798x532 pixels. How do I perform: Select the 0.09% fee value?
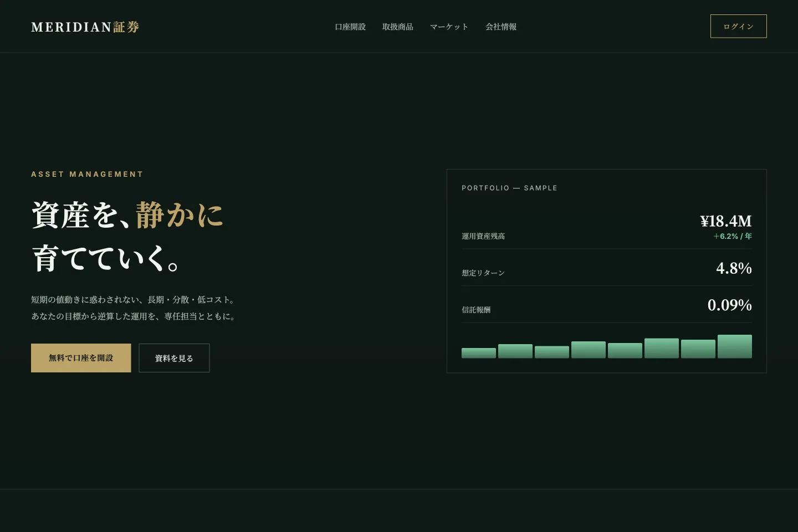tap(730, 305)
